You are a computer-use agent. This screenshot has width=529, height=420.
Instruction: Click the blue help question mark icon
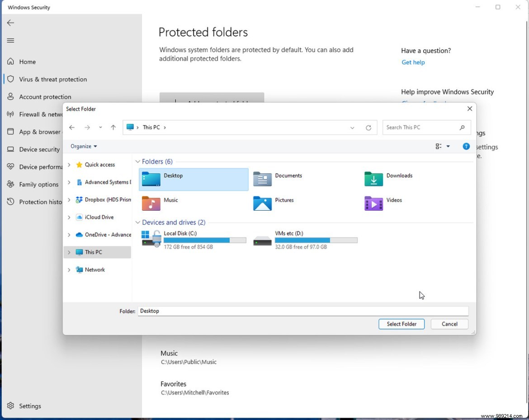pyautogui.click(x=466, y=146)
